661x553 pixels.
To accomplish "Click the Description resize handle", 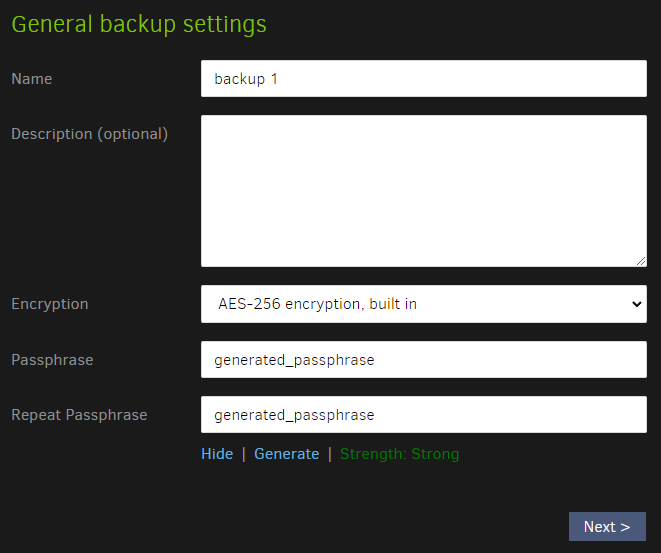I will [640, 260].
